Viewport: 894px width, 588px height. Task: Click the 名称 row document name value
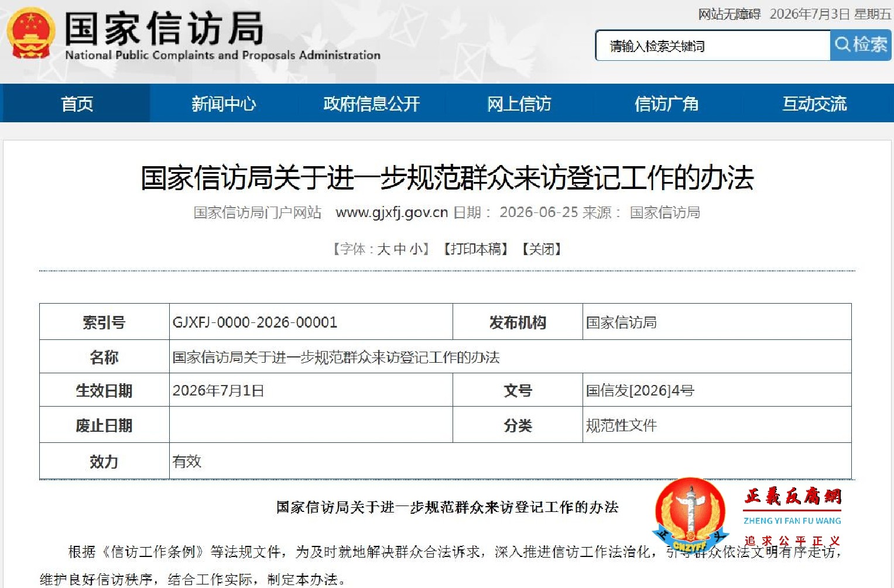(336, 357)
